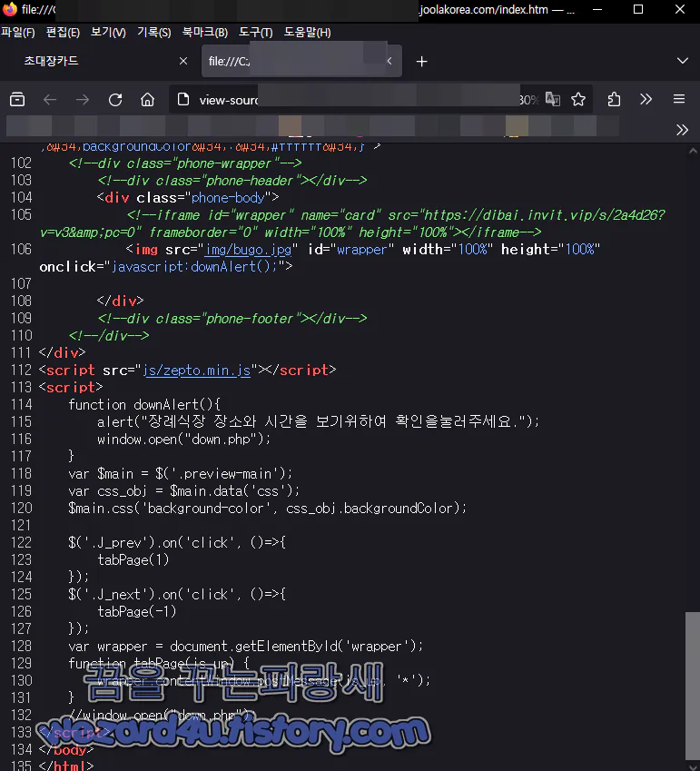This screenshot has width=700, height=771.
Task: Click the text 'var css_obj = $main.data('css');'
Action: [183, 490]
